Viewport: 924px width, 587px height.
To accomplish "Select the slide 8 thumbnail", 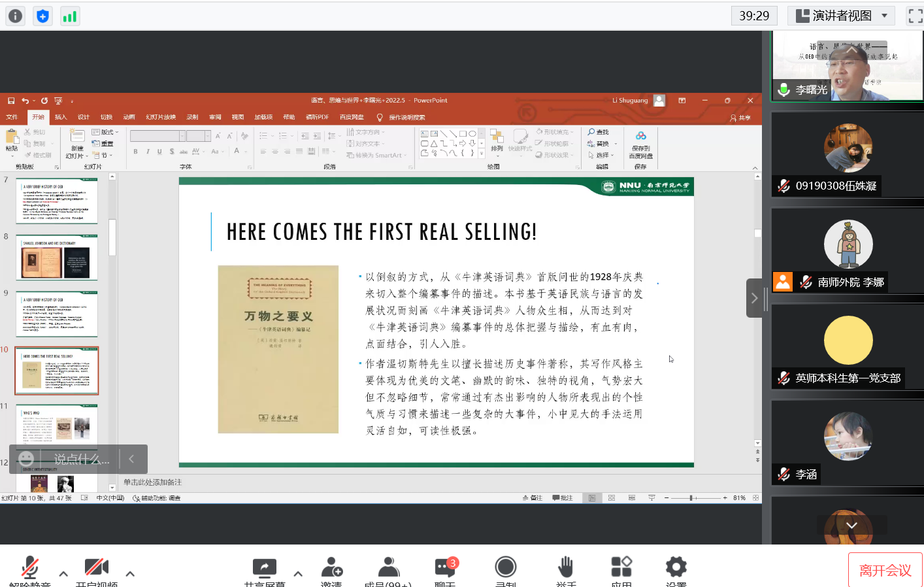I will [57, 258].
